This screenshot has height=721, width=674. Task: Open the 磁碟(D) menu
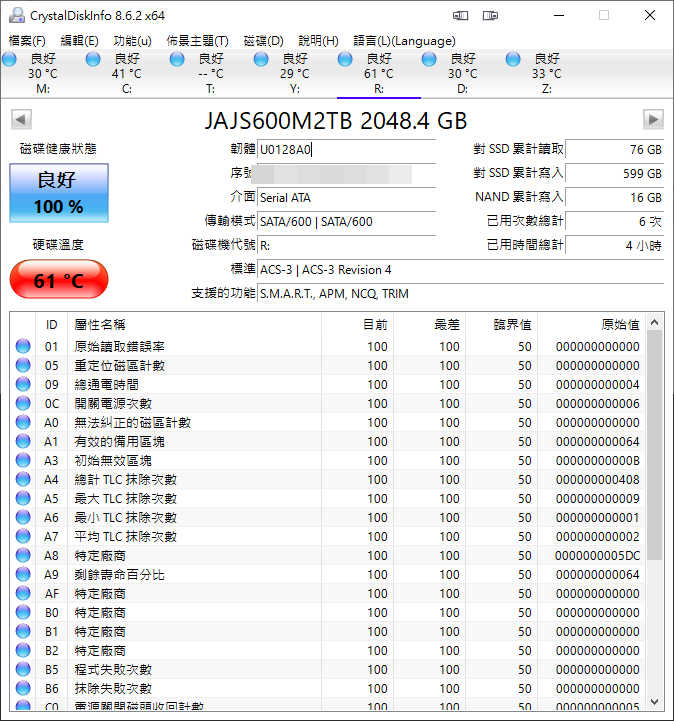click(x=263, y=41)
